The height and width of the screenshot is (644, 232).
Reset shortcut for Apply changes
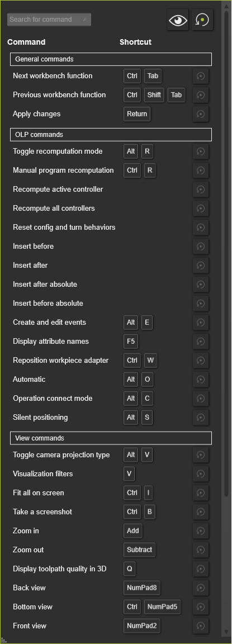201,114
